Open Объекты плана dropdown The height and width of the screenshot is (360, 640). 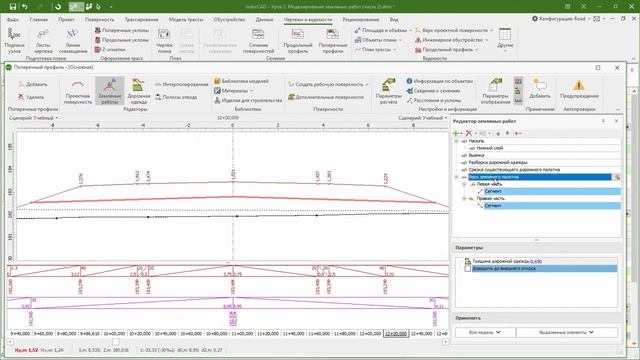tap(378, 40)
